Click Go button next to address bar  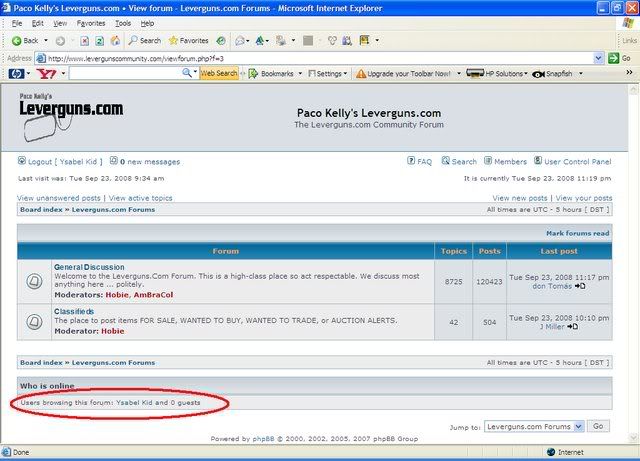(x=619, y=58)
